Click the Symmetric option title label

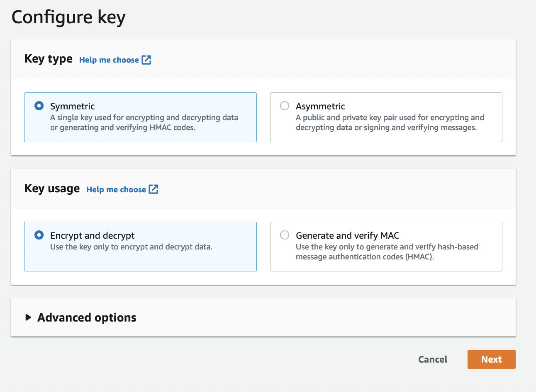point(73,106)
